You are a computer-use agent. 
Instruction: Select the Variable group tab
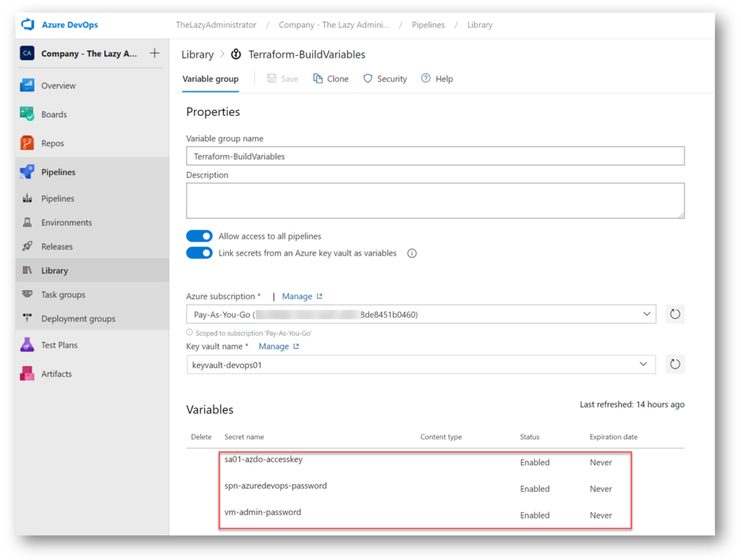pos(211,79)
